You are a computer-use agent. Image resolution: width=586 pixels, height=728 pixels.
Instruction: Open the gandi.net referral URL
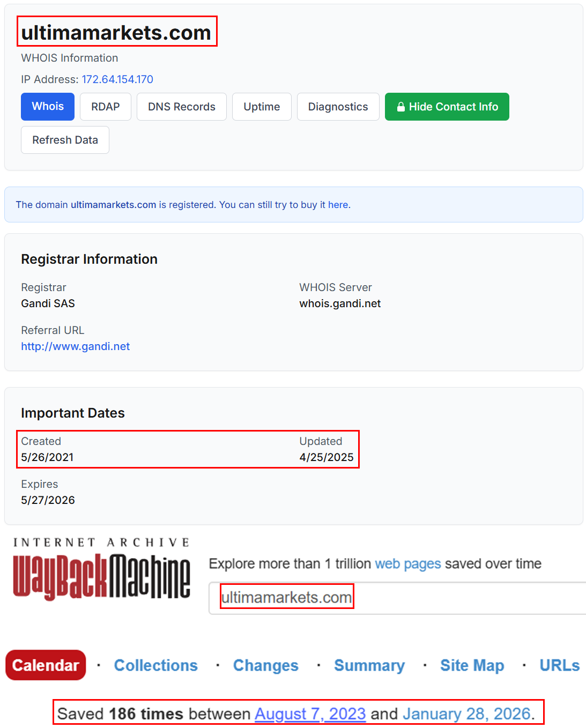coord(75,346)
